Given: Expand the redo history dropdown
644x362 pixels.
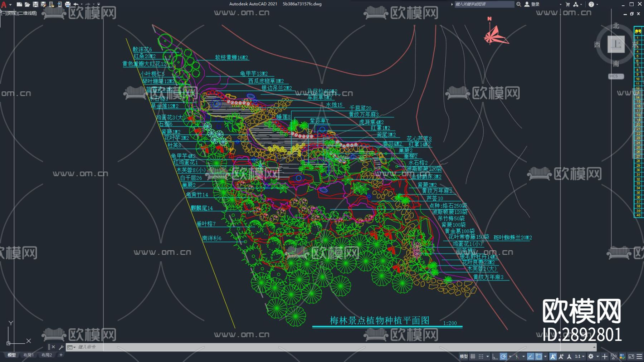Looking at the screenshot, I should point(94,4).
